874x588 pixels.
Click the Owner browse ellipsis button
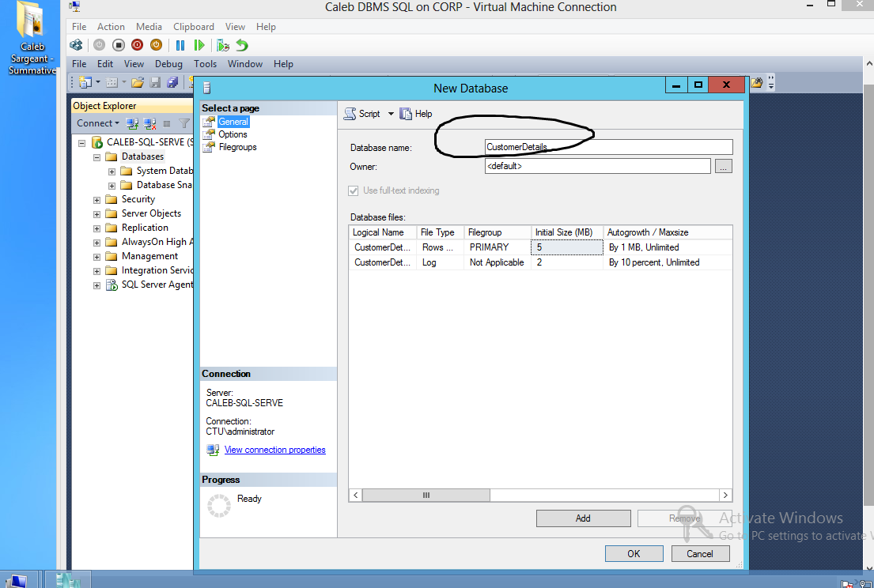(723, 166)
